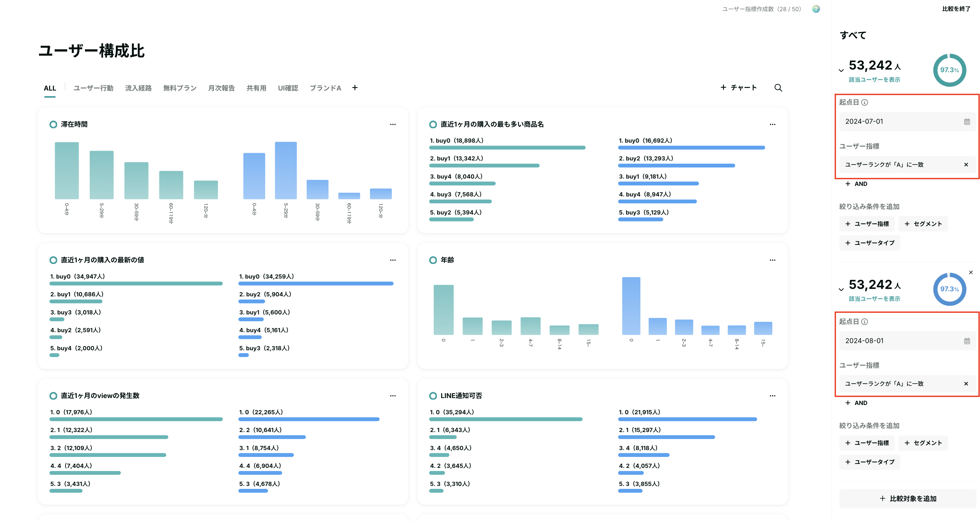This screenshot has width=980, height=521.
Task: Remove second ユーザーランクが「A」に一致 condition
Action: point(966,384)
